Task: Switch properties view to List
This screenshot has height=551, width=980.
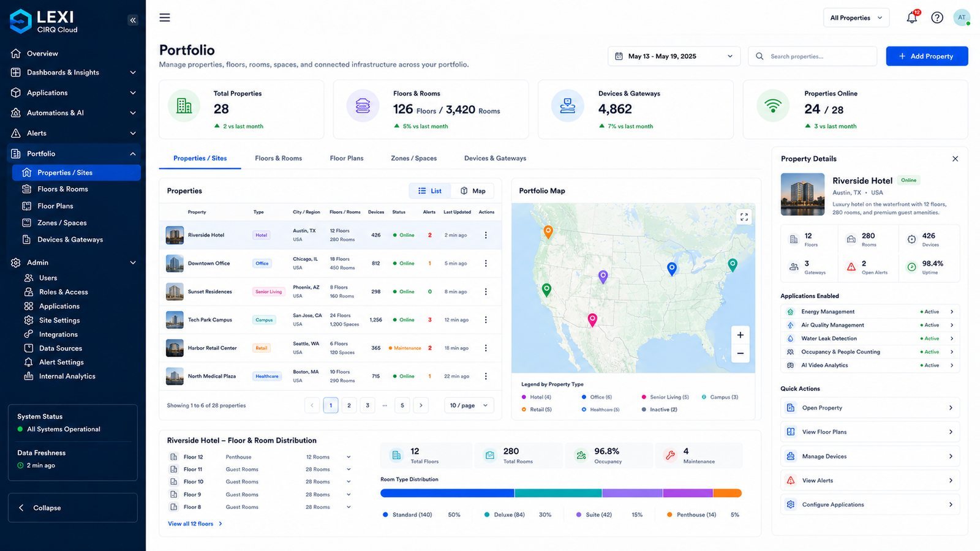Action: [x=430, y=191]
